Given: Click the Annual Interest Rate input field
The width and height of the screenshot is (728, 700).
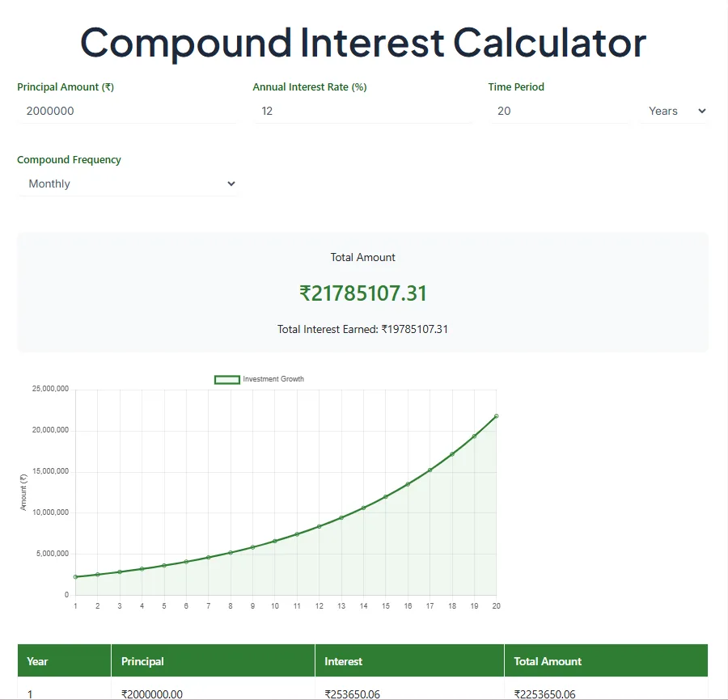Looking at the screenshot, I should (x=362, y=111).
